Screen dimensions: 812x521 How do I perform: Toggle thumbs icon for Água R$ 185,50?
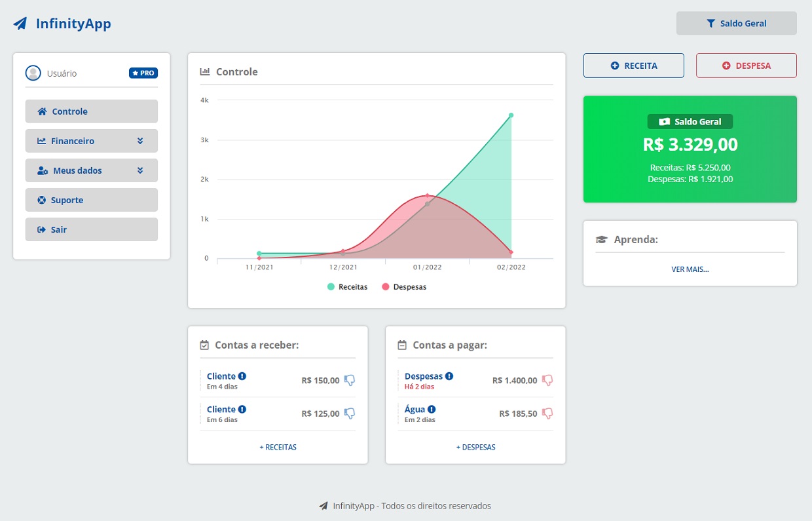(547, 413)
